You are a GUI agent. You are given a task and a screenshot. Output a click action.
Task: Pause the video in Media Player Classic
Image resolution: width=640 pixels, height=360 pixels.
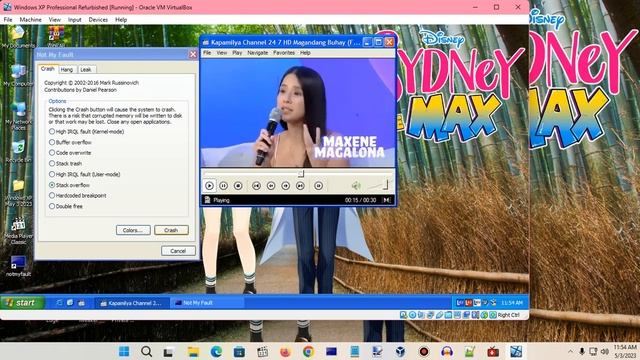(x=224, y=186)
